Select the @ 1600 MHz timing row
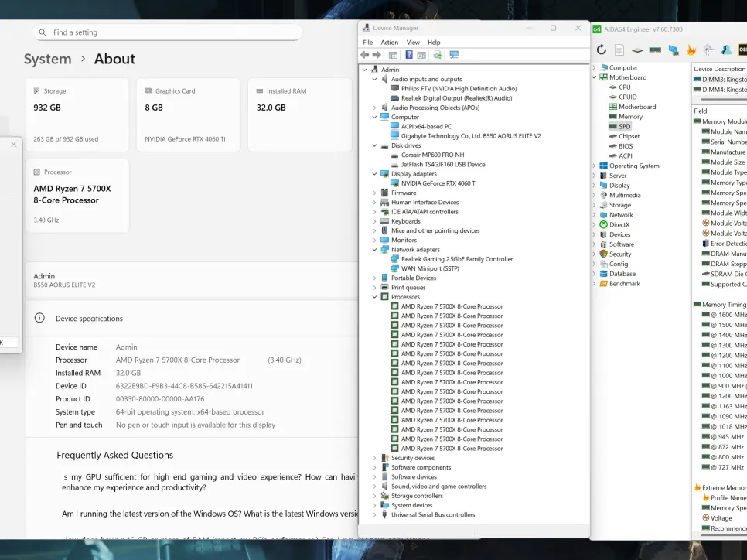This screenshot has width=747, height=560. [724, 315]
